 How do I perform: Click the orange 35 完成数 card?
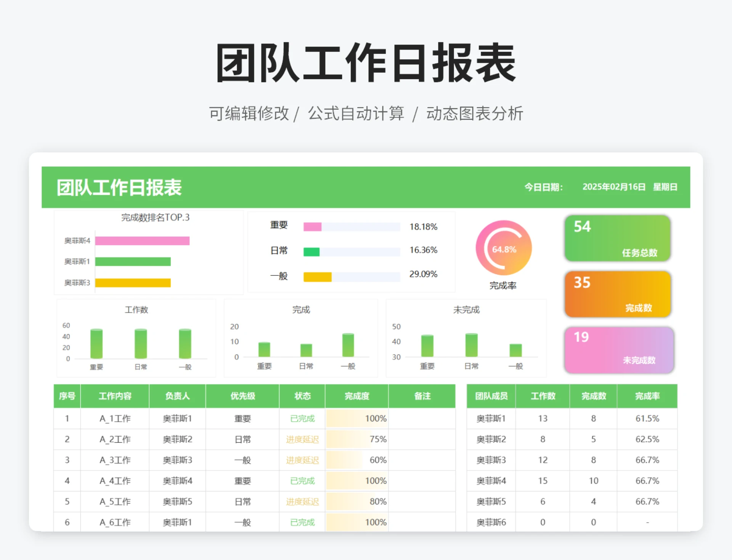[x=618, y=294]
